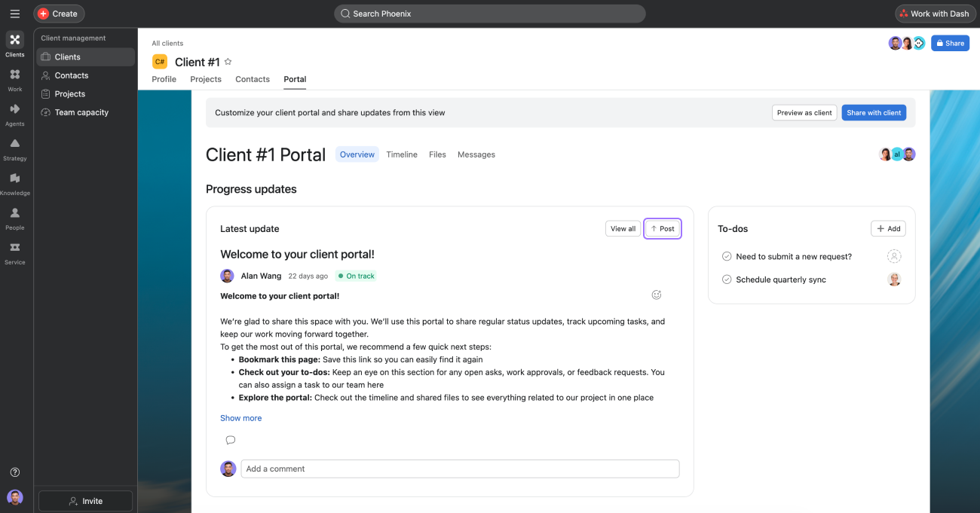Open the Work section in sidebar

click(x=14, y=80)
